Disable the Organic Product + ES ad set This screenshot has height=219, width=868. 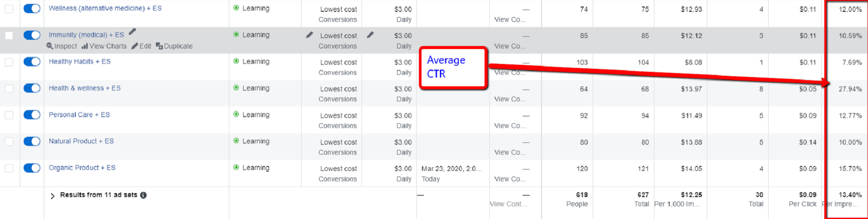[x=32, y=168]
